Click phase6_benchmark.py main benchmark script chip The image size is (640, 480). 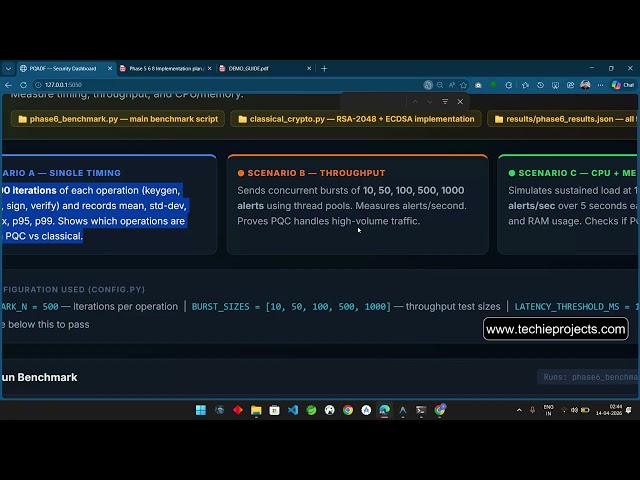click(118, 119)
